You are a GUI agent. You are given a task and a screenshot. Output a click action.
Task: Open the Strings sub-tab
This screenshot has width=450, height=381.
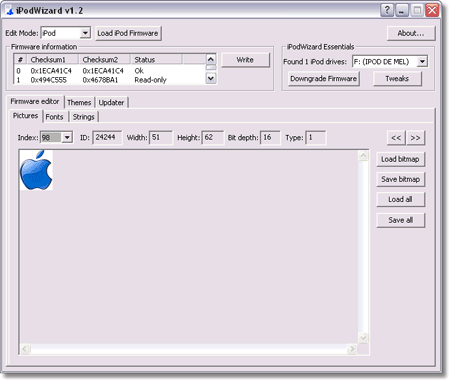click(83, 117)
